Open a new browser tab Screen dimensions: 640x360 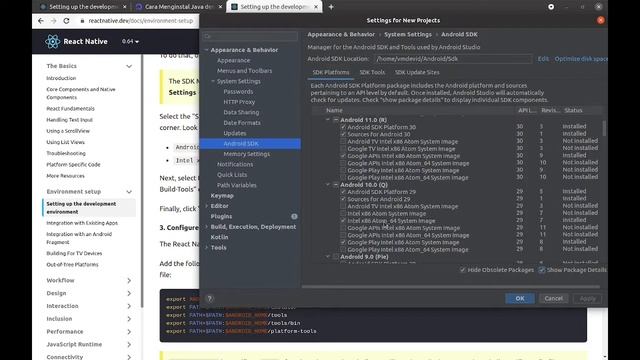[331, 7]
